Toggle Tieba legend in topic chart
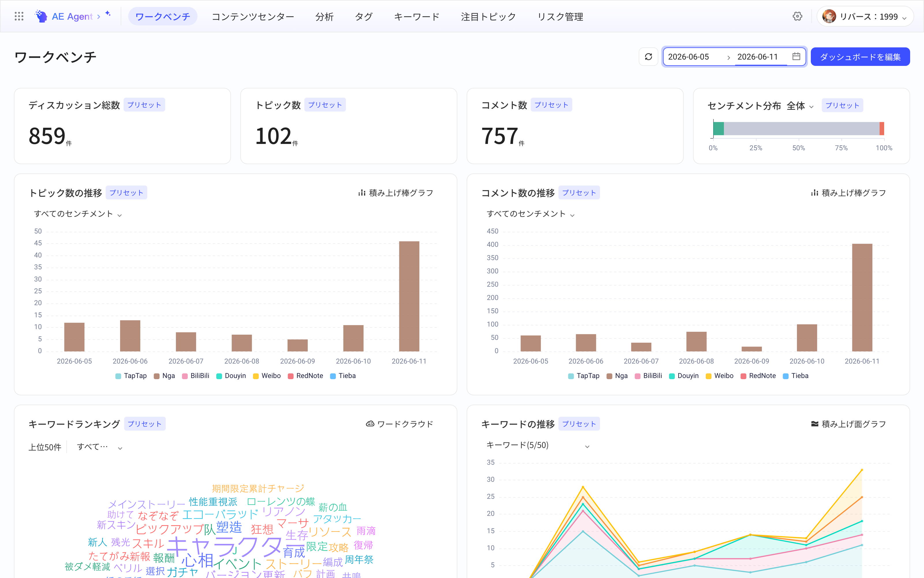Viewport: 924px width, 578px height. pos(343,376)
